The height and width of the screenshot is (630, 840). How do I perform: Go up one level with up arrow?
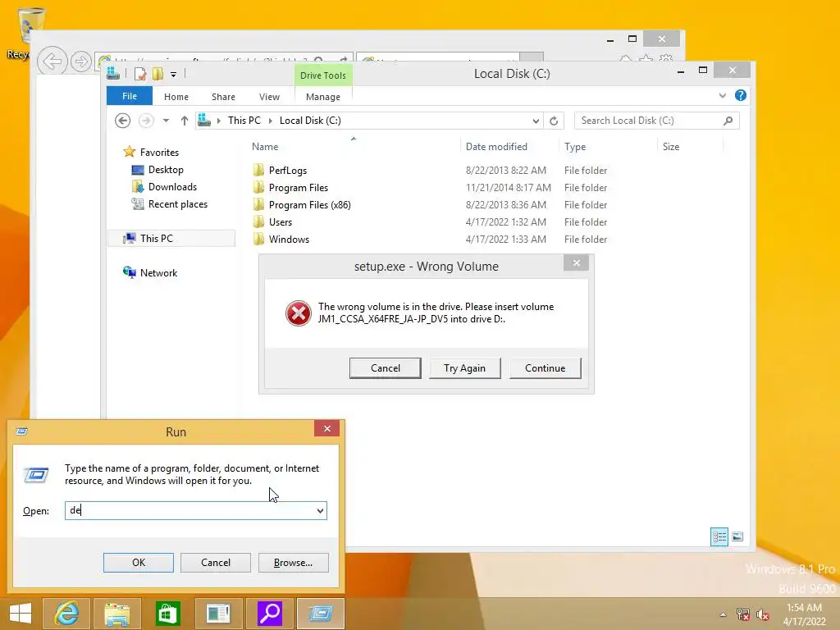click(x=185, y=121)
